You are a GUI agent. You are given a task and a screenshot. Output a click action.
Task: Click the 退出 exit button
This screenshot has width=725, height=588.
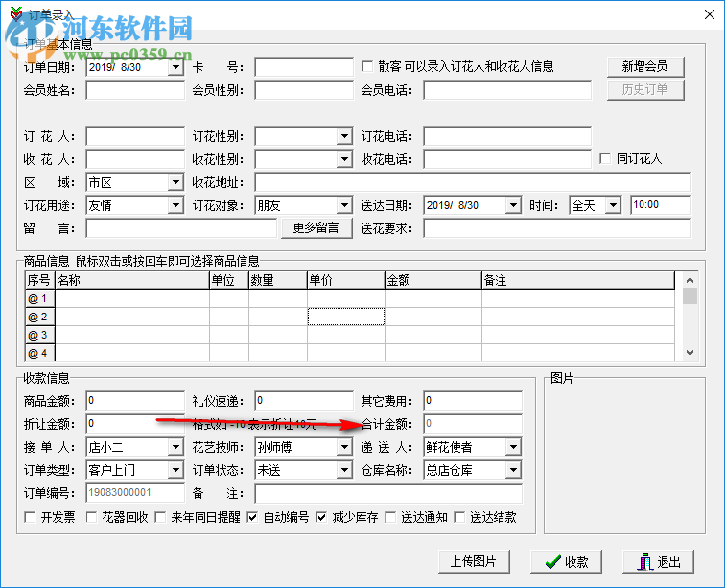tap(659, 562)
